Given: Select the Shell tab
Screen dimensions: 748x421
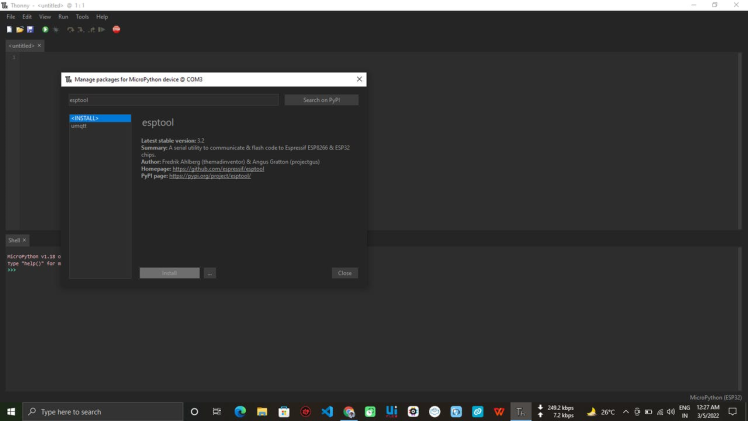Looking at the screenshot, I should [x=14, y=240].
